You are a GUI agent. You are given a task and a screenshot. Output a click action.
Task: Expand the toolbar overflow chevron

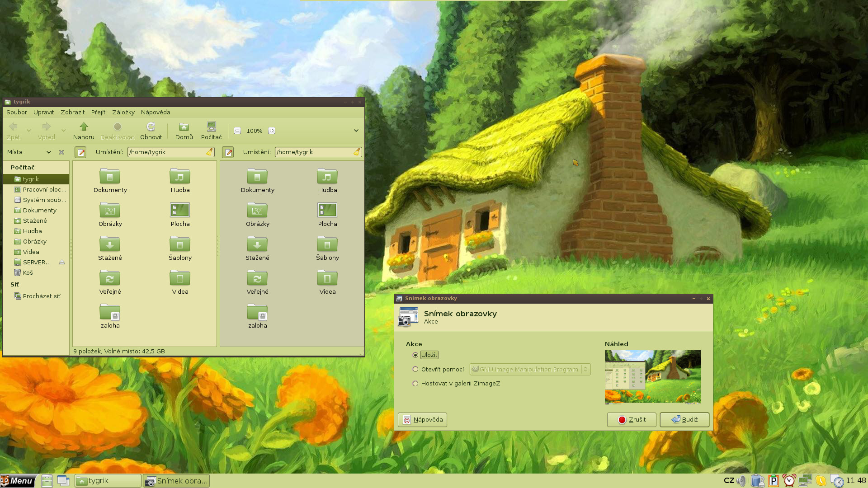[356, 131]
